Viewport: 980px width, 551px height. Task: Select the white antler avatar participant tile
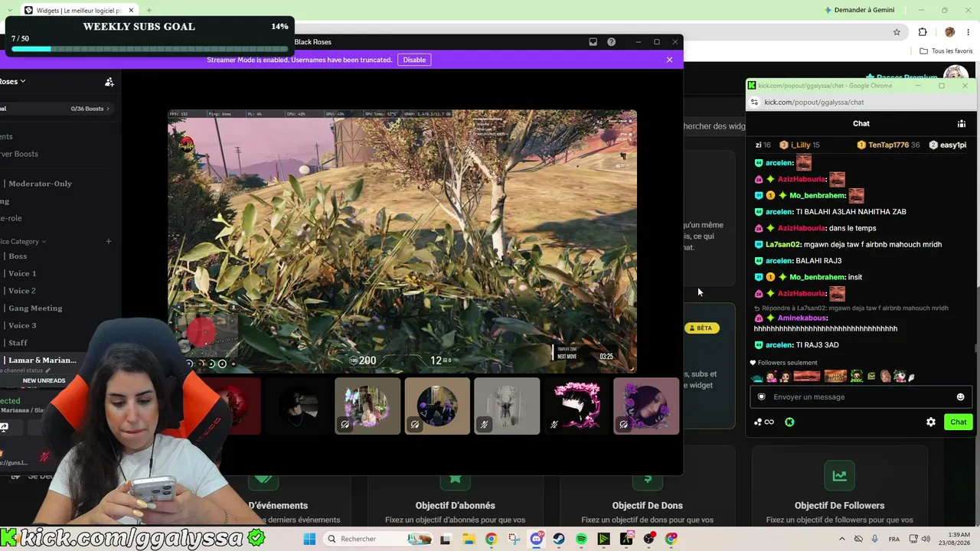507,406
